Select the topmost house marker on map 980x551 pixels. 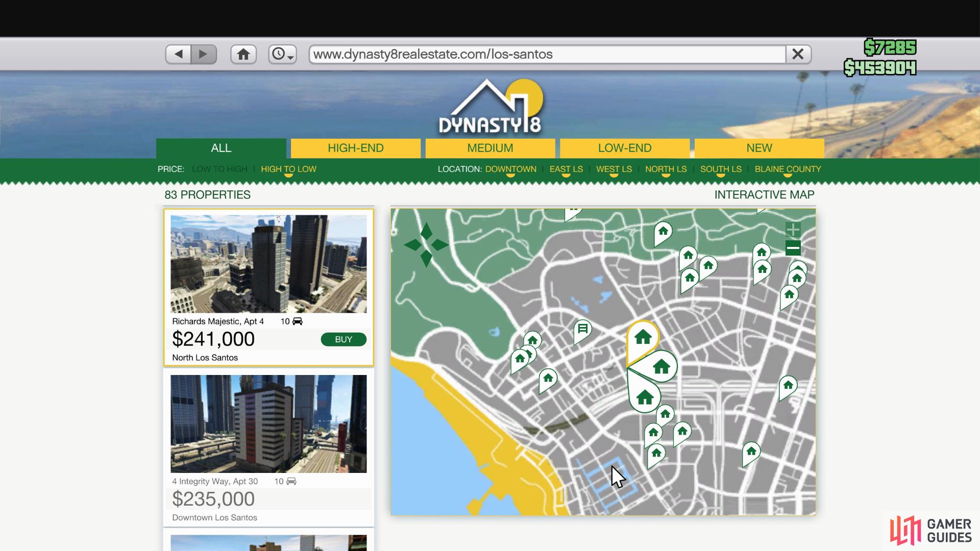click(663, 232)
